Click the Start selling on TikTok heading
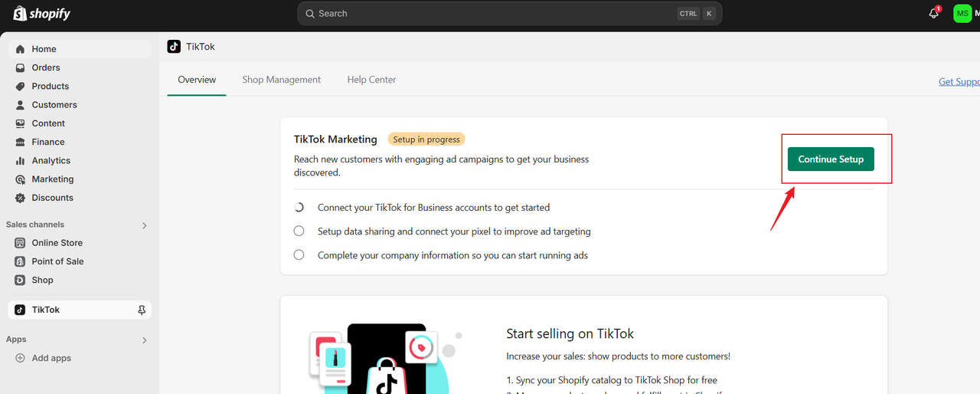 click(x=570, y=333)
